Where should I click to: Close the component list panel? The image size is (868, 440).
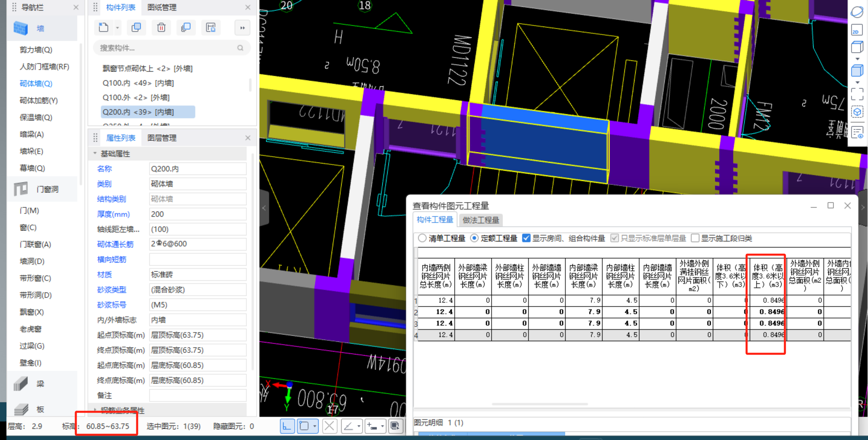(248, 7)
